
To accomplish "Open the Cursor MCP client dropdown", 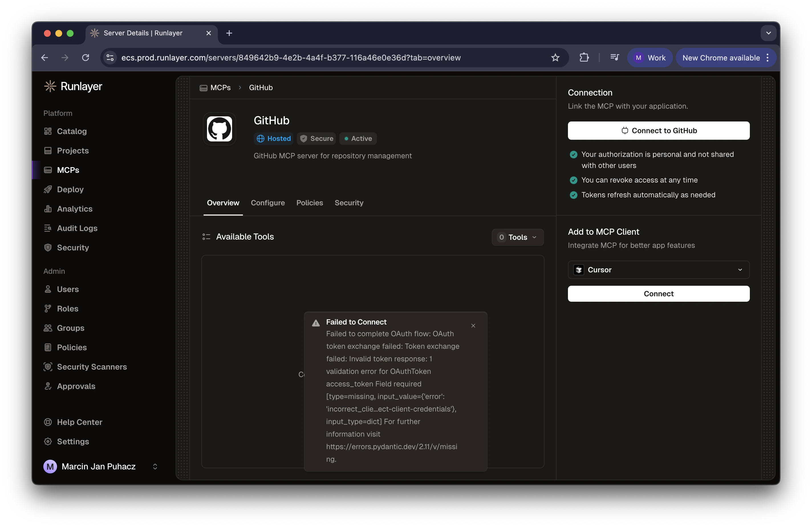I will coord(659,270).
